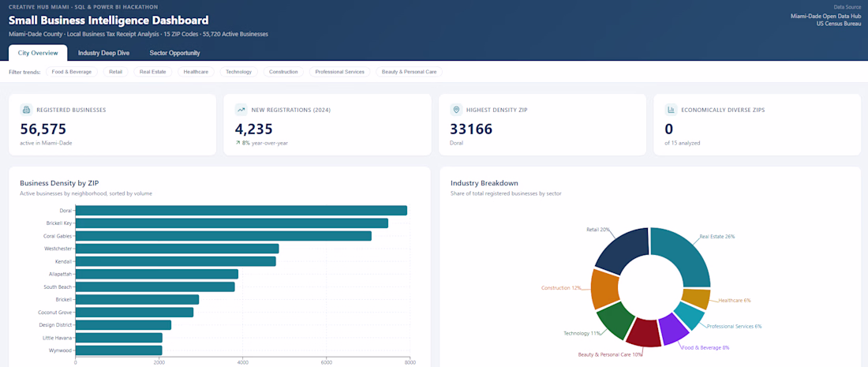Click the Real Estate 26% chart label

(x=717, y=236)
